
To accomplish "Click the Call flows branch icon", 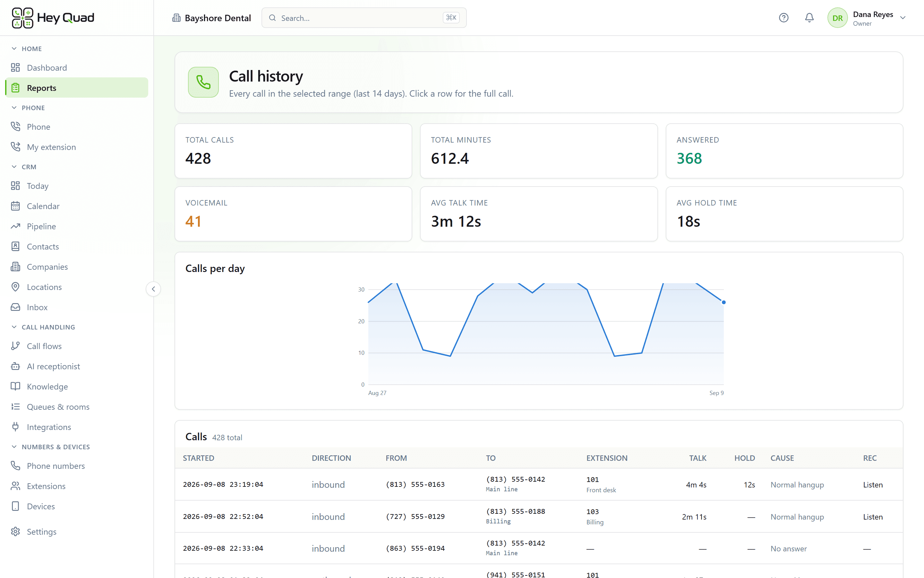I will pyautogui.click(x=15, y=346).
